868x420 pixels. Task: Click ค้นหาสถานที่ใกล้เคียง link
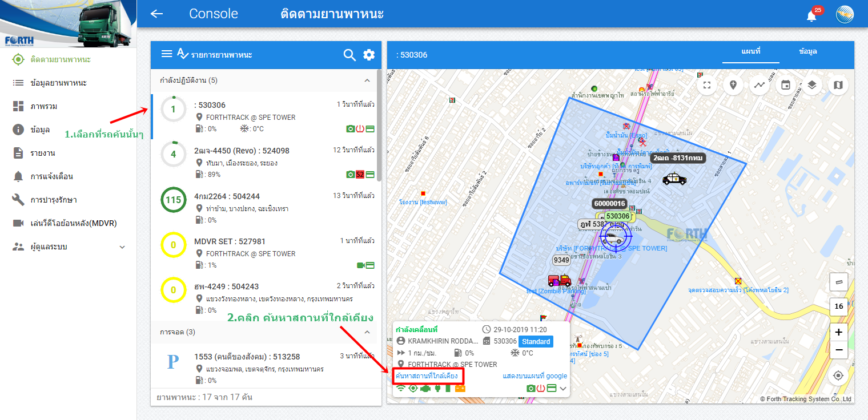coord(427,376)
